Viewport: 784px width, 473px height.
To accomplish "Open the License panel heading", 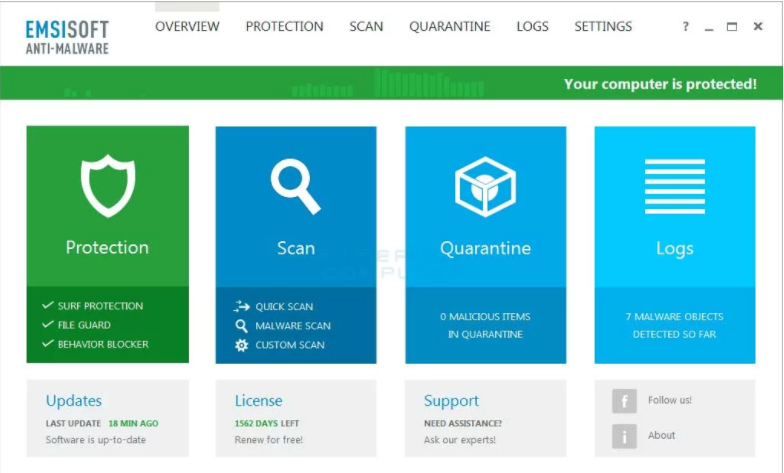I will [x=258, y=400].
